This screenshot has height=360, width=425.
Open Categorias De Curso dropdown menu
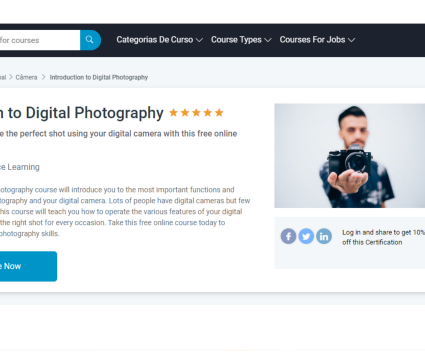(x=159, y=40)
